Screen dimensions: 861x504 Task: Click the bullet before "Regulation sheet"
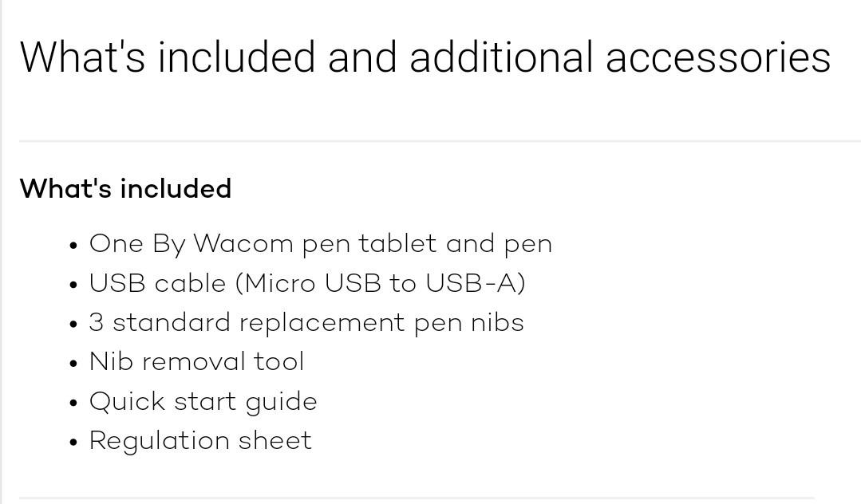point(74,442)
